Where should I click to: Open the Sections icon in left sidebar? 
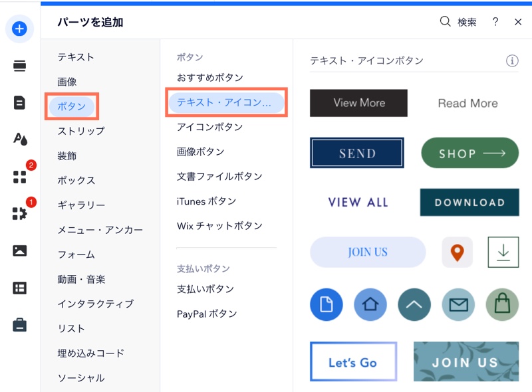(19, 66)
